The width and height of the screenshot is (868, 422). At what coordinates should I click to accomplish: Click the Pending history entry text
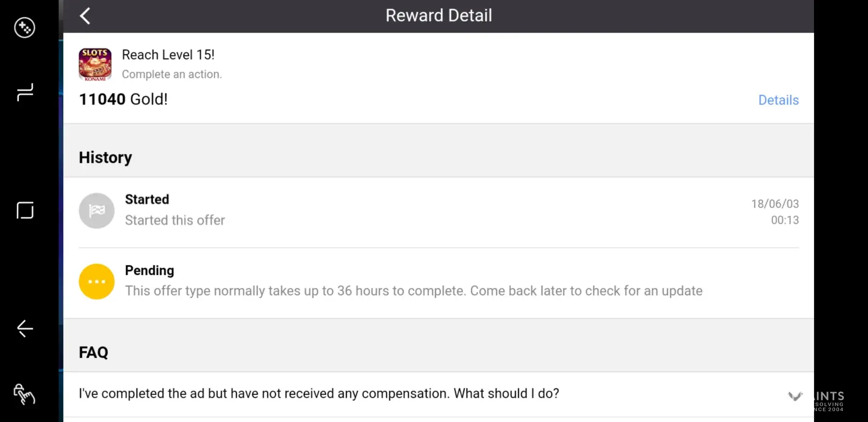tap(413, 291)
